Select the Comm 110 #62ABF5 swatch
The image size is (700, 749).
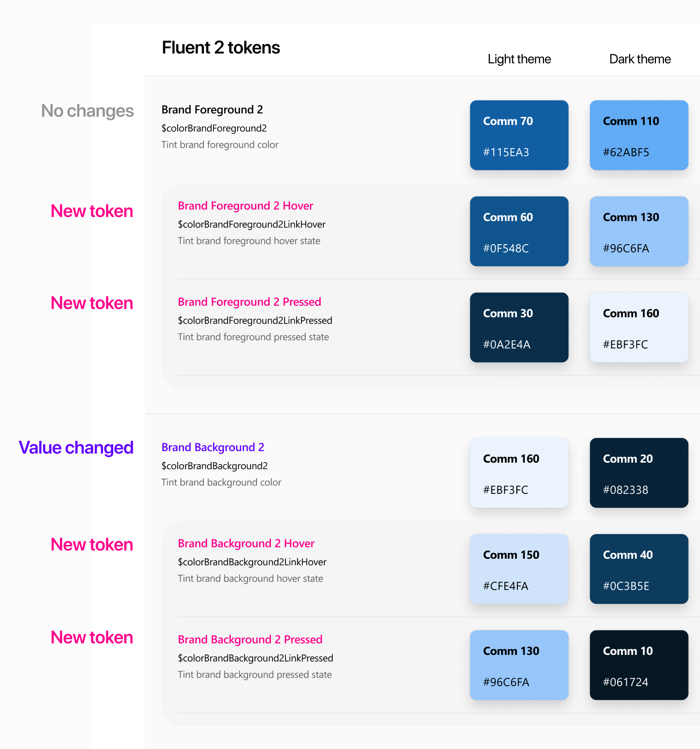coord(639,135)
